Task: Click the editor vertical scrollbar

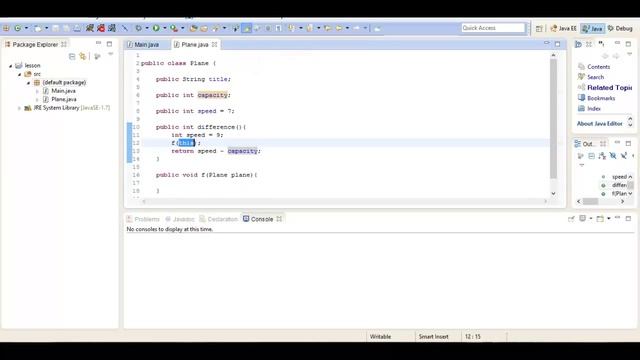Action: (553, 119)
